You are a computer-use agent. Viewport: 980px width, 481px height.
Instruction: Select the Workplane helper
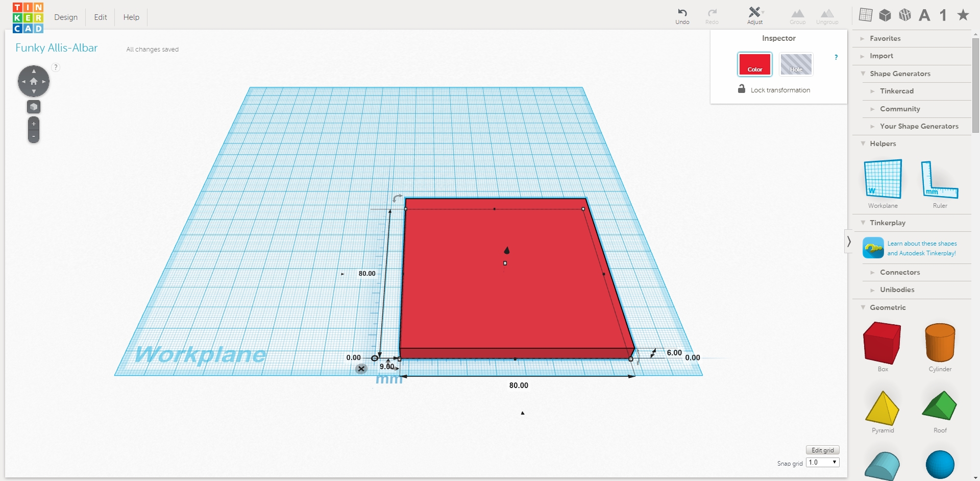coord(883,184)
